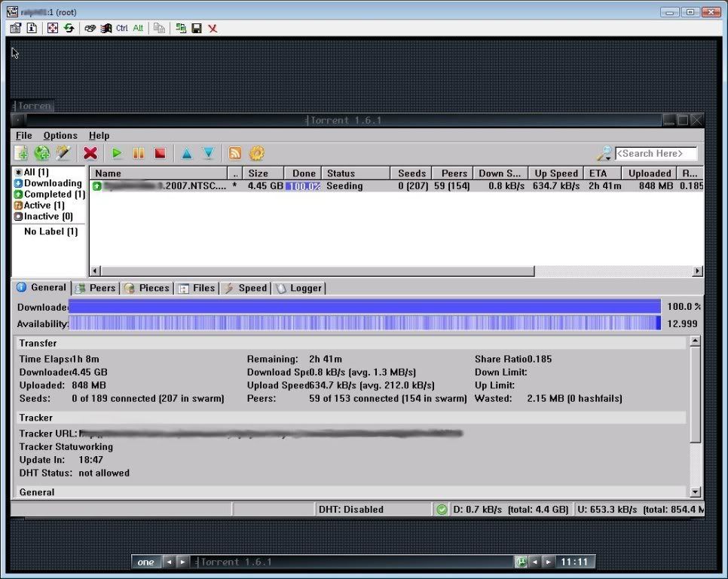Viewport: 728px width, 579px height.
Task: Open the Help menu
Action: click(x=99, y=136)
